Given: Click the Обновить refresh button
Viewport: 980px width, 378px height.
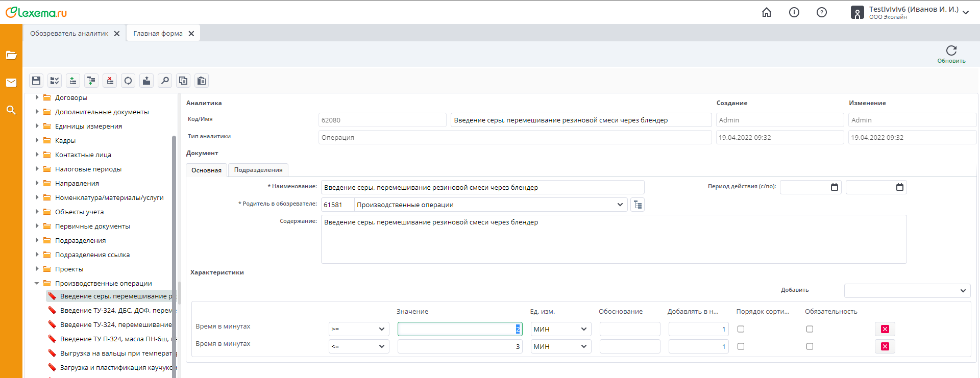Looking at the screenshot, I should pos(951,54).
